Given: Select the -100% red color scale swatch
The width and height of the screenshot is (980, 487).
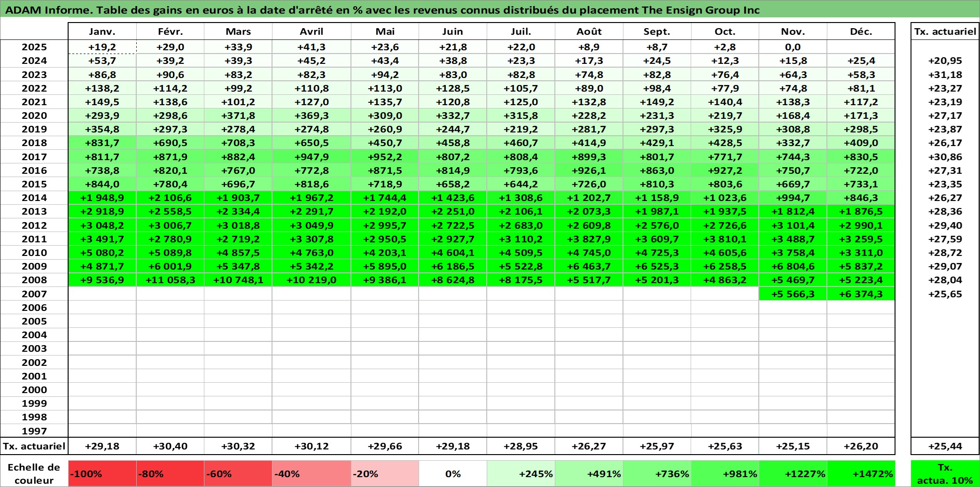Looking at the screenshot, I should pos(102,473).
